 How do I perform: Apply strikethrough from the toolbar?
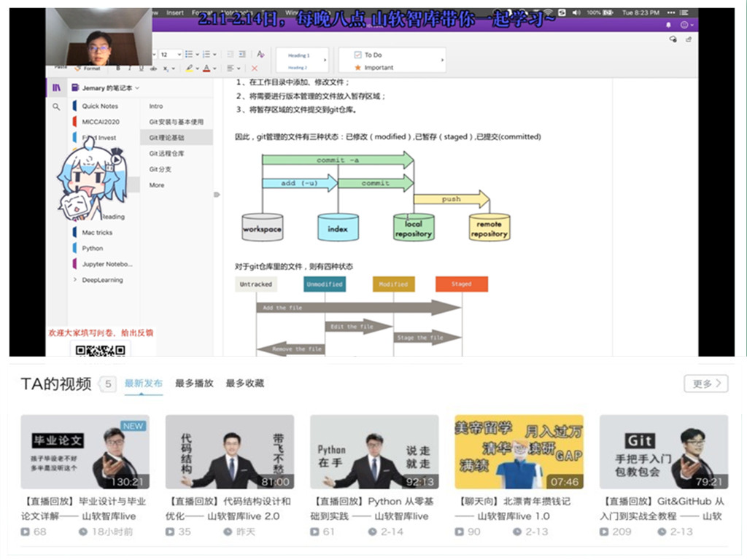[x=154, y=69]
